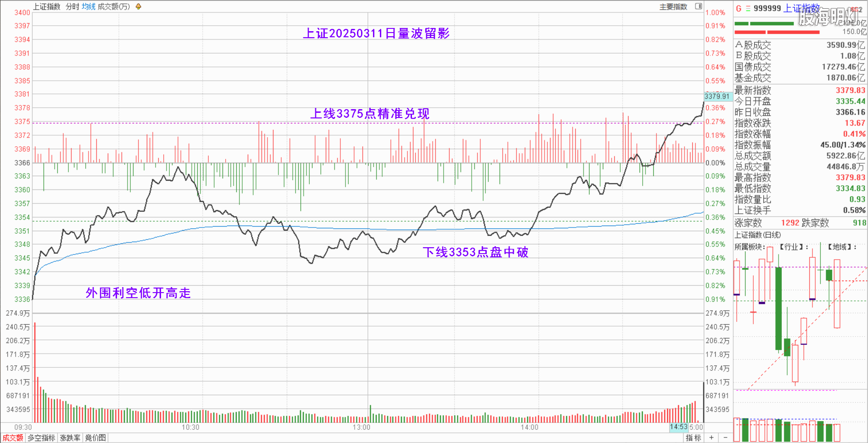Click the annotation 外围利空低开高走
This screenshot has width=868, height=443.
[x=138, y=293]
